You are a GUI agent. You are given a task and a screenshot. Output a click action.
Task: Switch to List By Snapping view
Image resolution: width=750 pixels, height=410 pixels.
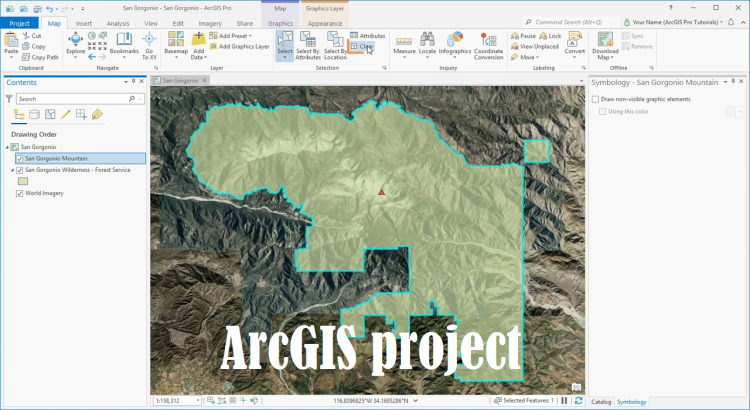point(81,114)
